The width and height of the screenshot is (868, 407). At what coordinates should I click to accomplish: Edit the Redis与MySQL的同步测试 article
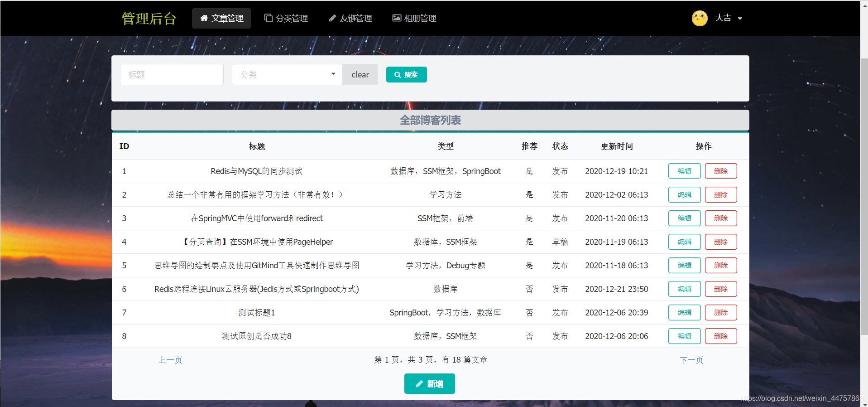pyautogui.click(x=684, y=171)
